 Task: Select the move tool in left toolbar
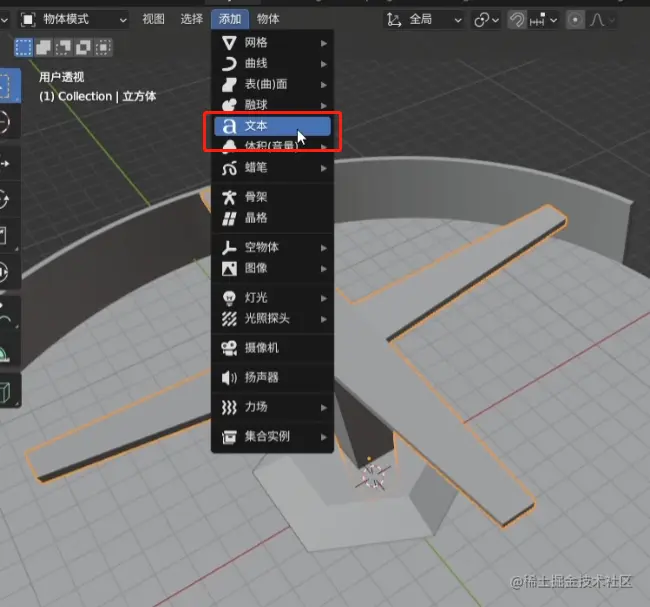(8, 163)
